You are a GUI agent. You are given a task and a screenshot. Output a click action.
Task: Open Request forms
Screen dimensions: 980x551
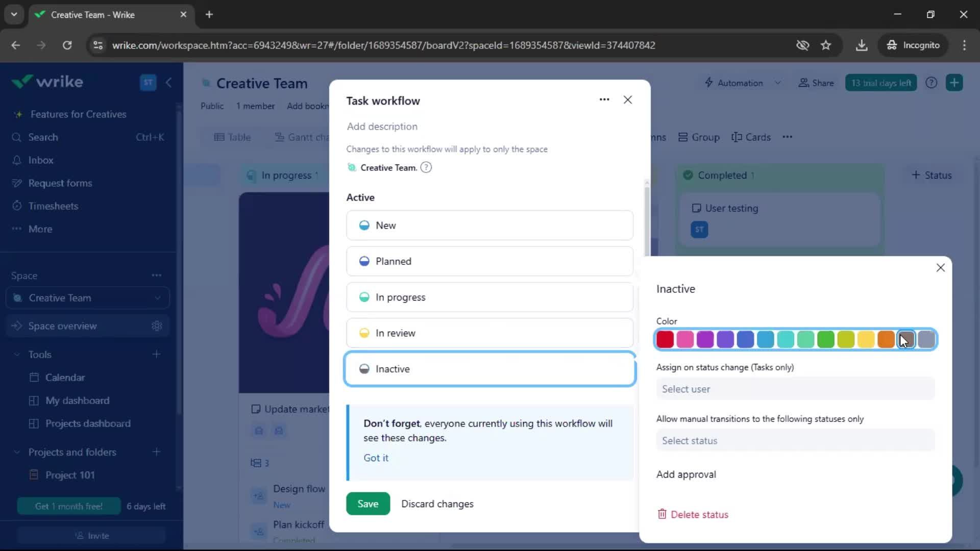point(60,183)
